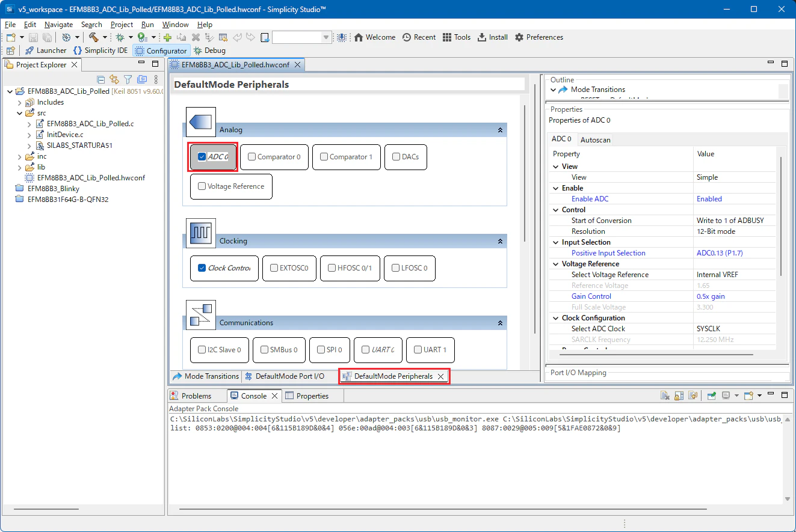Enable the Comparator 1 checkbox

pyautogui.click(x=324, y=157)
